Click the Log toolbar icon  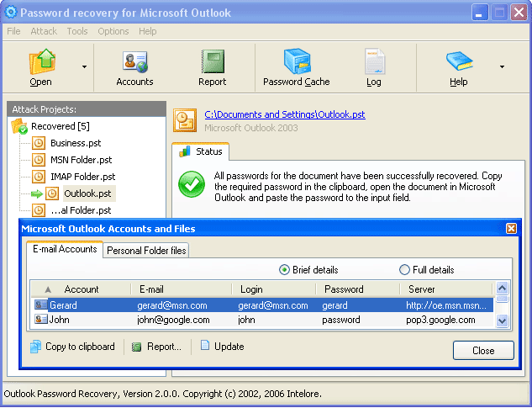(x=375, y=61)
